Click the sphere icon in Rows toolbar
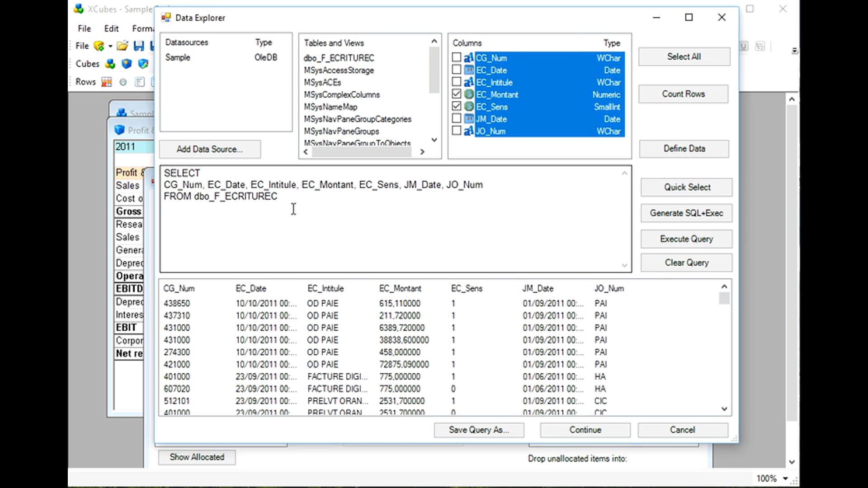Screen dimensions: 868x488 [123, 82]
